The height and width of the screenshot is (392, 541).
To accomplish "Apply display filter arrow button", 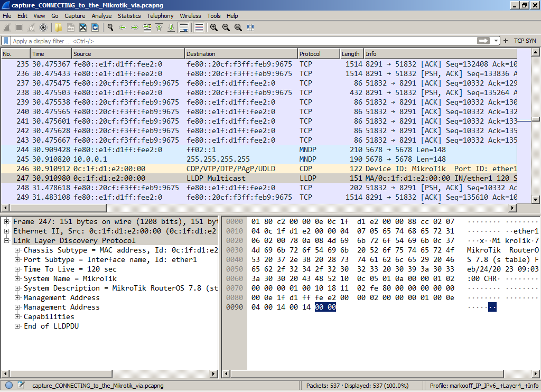I will tap(483, 41).
